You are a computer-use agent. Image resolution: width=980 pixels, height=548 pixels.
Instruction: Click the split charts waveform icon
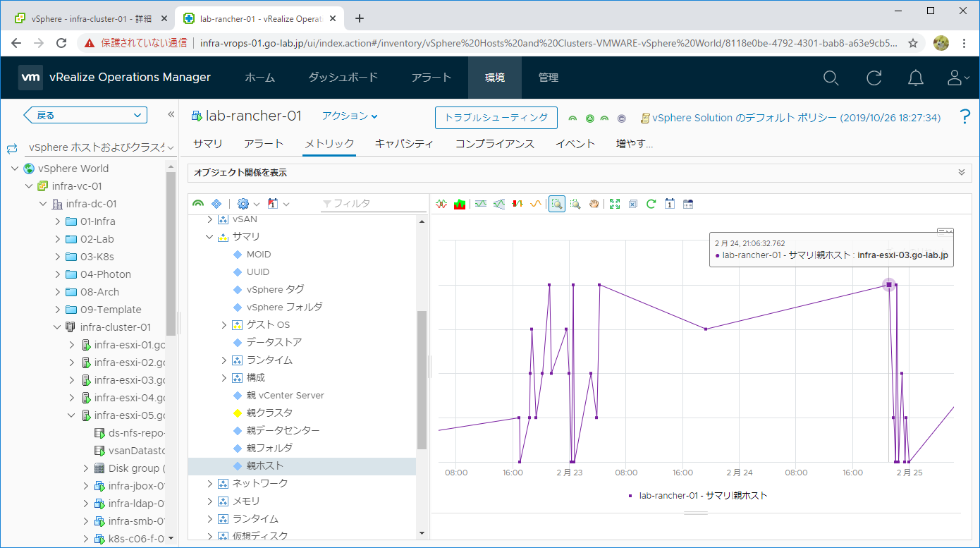point(442,204)
